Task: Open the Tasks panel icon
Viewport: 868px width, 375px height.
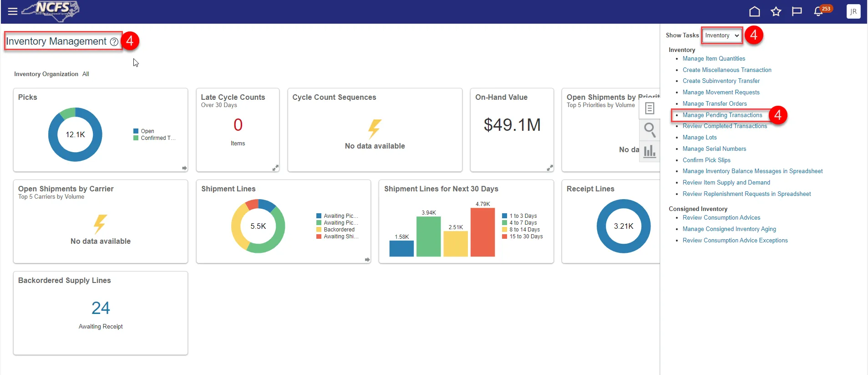Action: point(650,108)
